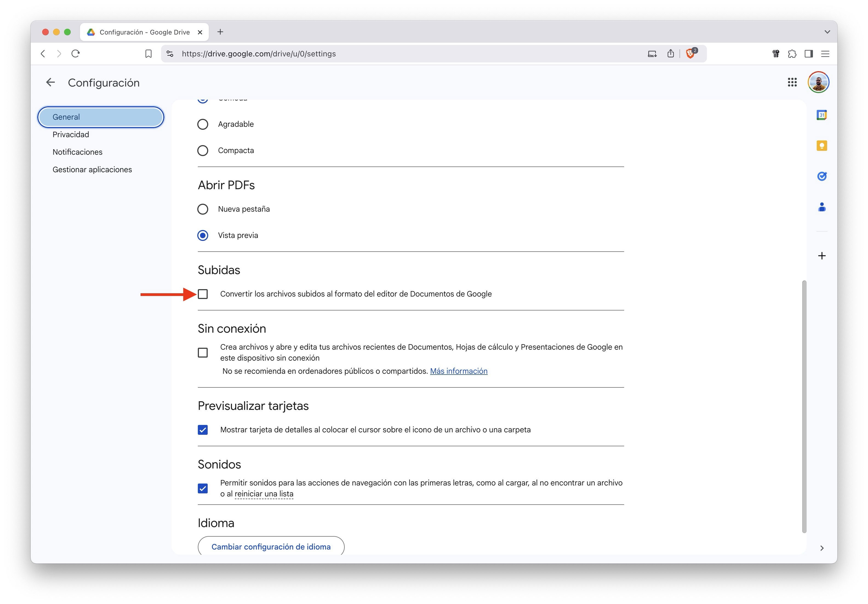Select the General settings tab
Screen dimensions: 868x604
pos(101,117)
